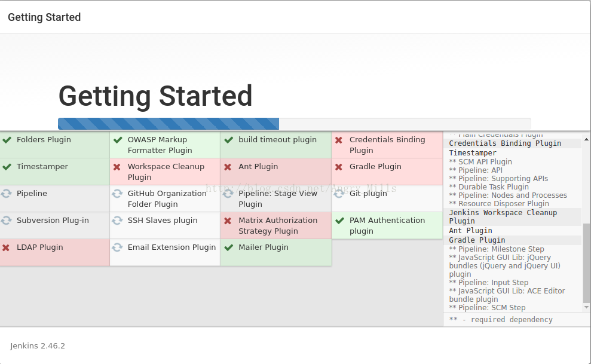Select the LDAP Plugin label
Image resolution: width=591 pixels, height=364 pixels.
point(39,247)
